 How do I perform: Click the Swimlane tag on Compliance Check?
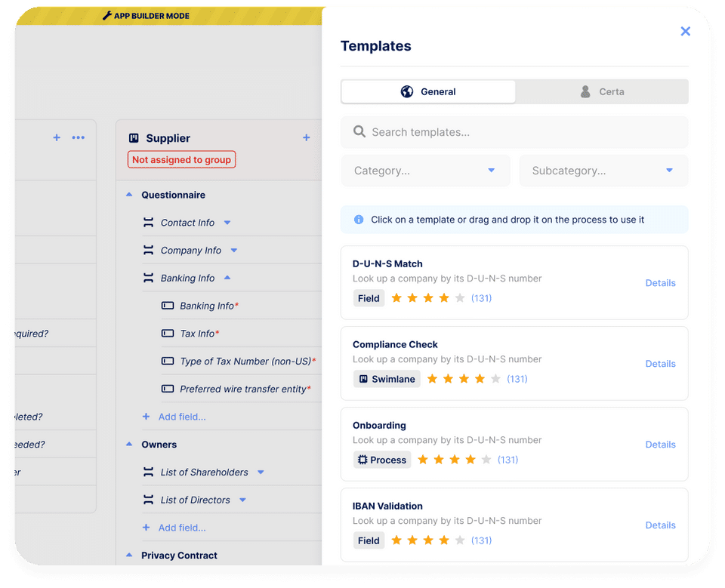pos(387,379)
